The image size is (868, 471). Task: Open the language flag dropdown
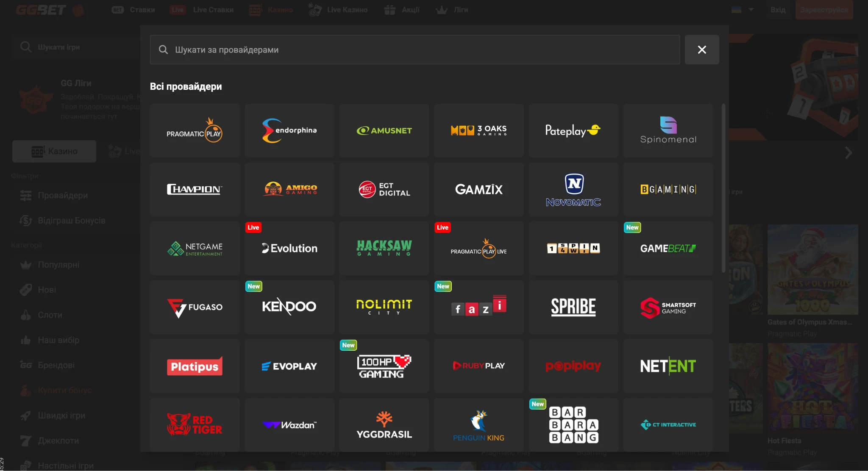[x=743, y=9]
